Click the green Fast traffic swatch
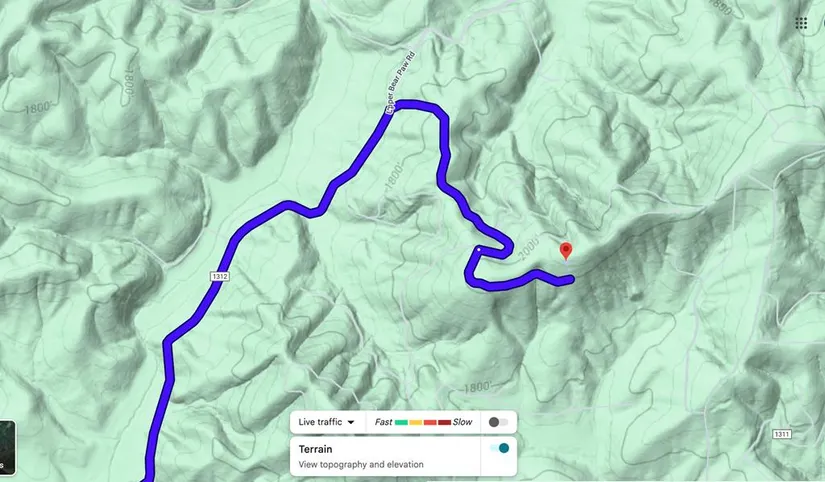Screen dimensions: 825x482 click(401, 422)
